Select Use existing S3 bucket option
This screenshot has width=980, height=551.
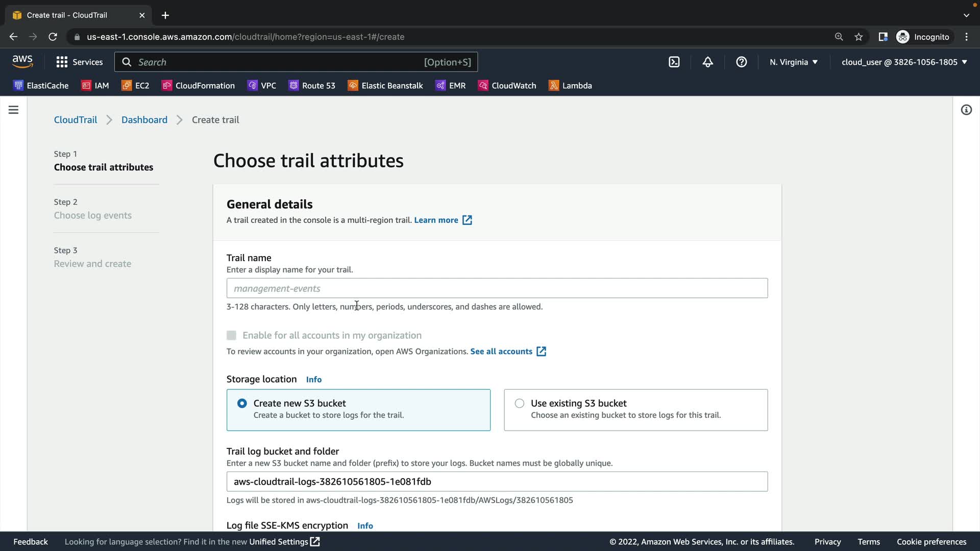coord(519,403)
